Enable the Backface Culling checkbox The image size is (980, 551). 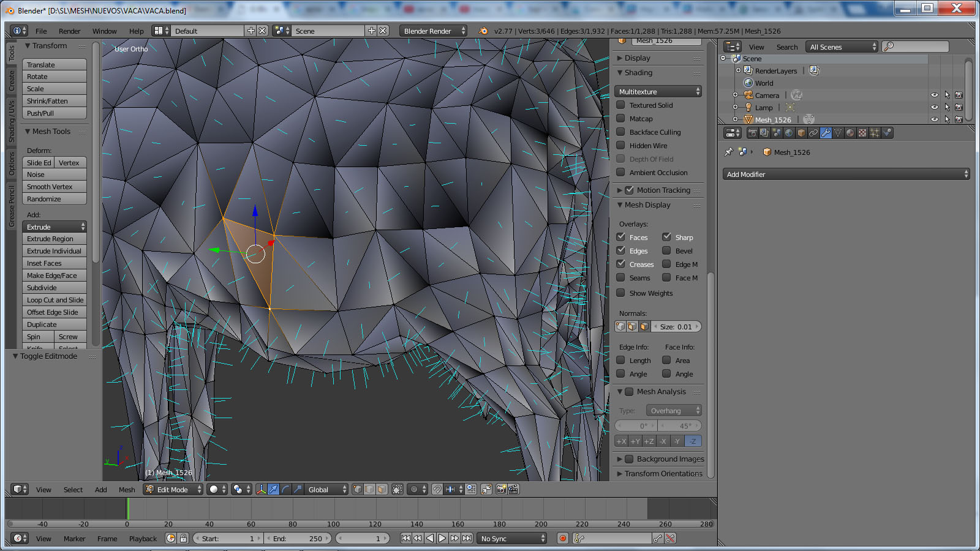coord(620,132)
